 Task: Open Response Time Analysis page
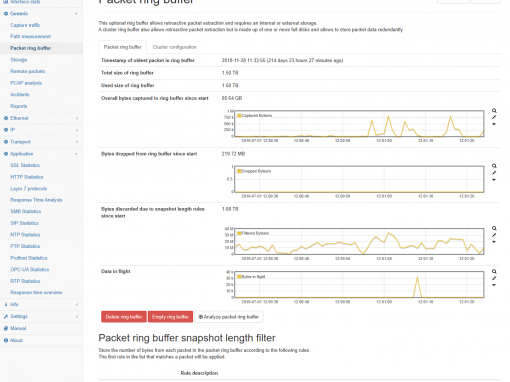(x=36, y=200)
